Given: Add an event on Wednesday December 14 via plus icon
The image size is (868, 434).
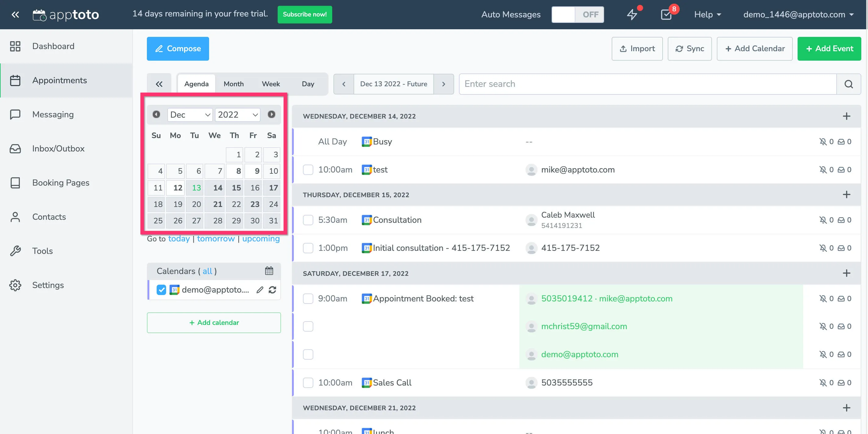Looking at the screenshot, I should coord(846,116).
